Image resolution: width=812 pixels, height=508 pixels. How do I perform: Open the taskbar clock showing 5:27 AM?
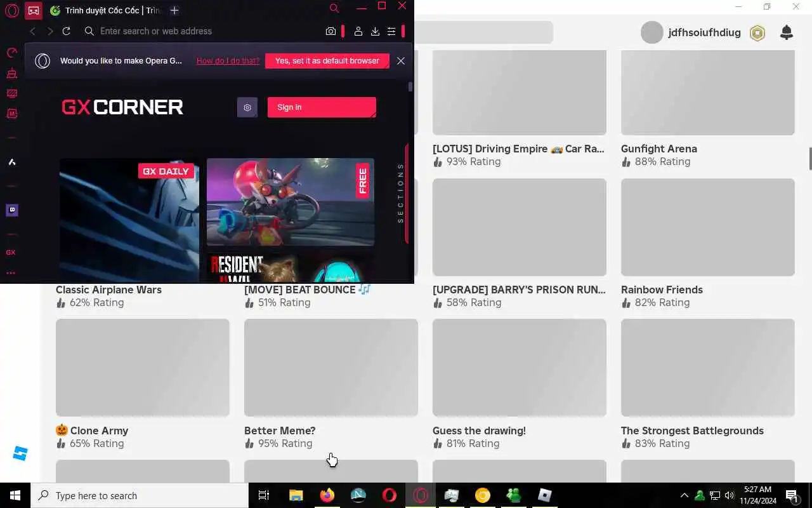point(758,495)
